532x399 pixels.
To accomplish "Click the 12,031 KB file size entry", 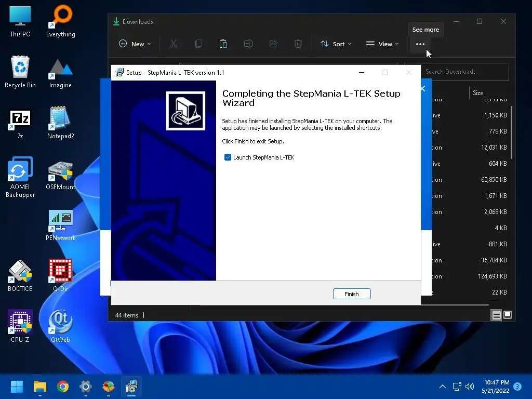I will coord(494,148).
